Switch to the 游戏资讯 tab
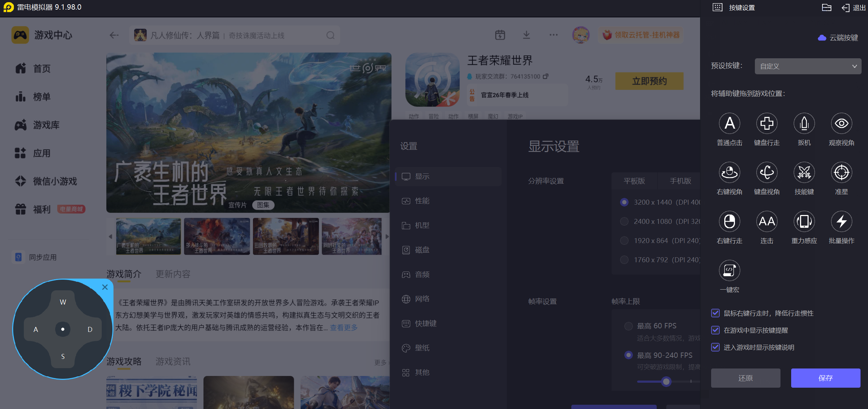Screen dimensions: 868x409 click(x=173, y=361)
